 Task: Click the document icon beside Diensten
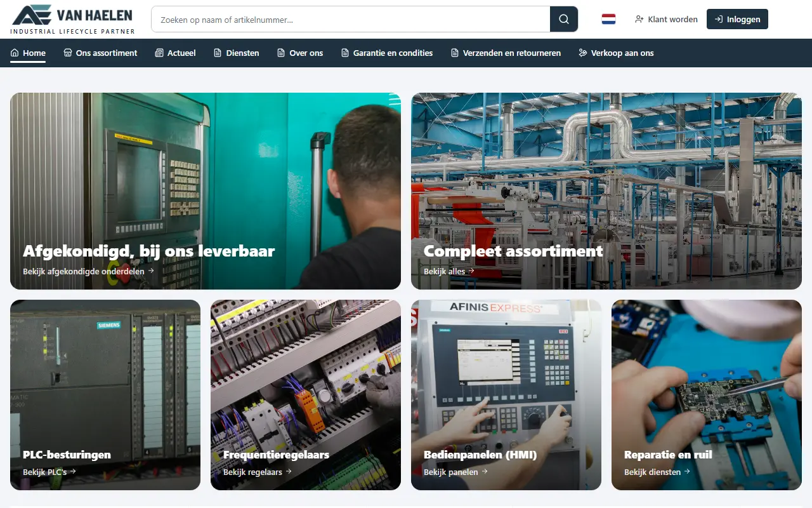[218, 53]
